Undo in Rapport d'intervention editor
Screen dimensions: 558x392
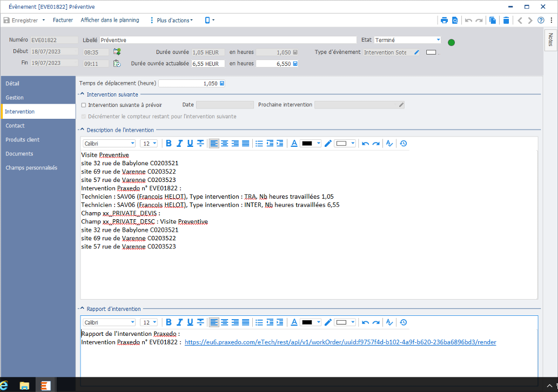(366, 322)
